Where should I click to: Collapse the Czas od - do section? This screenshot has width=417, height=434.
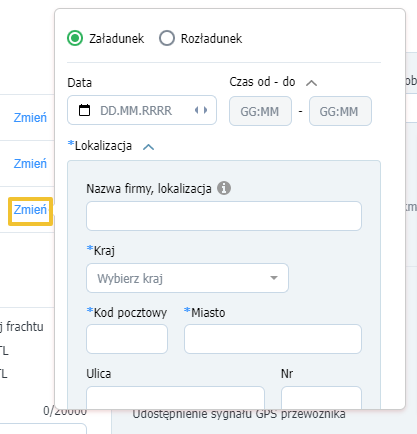[311, 83]
